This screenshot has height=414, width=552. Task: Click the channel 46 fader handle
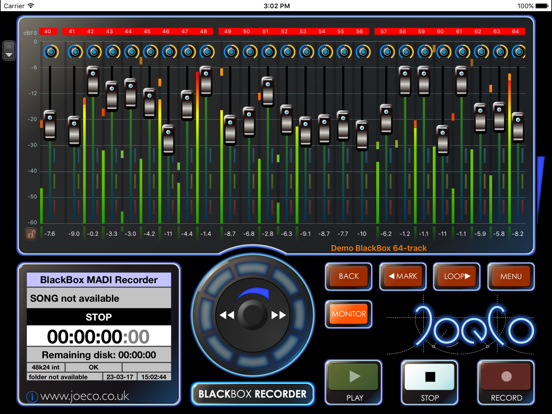(168, 139)
